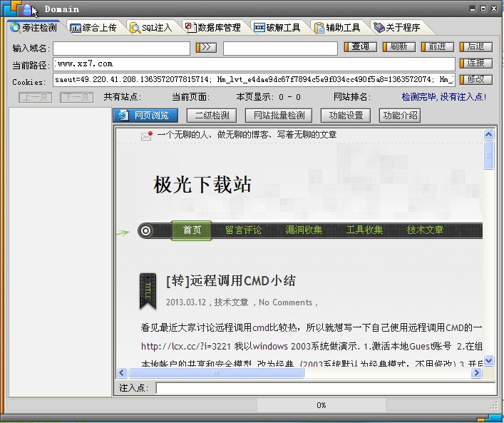Open 工具收集 in site navigation
Screen dimensions: 504x423
364,230
